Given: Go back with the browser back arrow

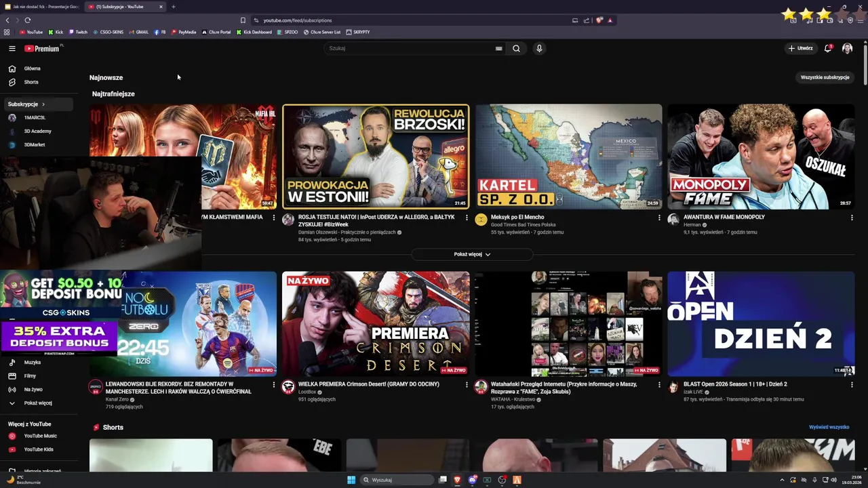Looking at the screenshot, I should 7,20.
